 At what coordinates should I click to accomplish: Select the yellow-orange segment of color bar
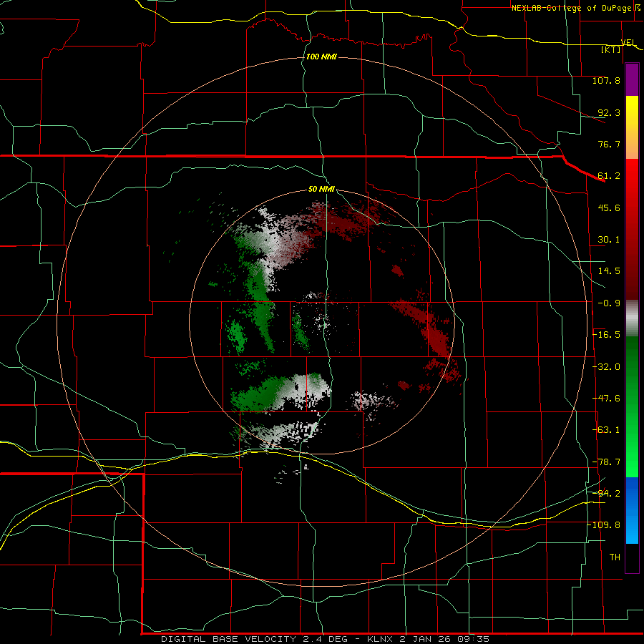tap(632, 127)
